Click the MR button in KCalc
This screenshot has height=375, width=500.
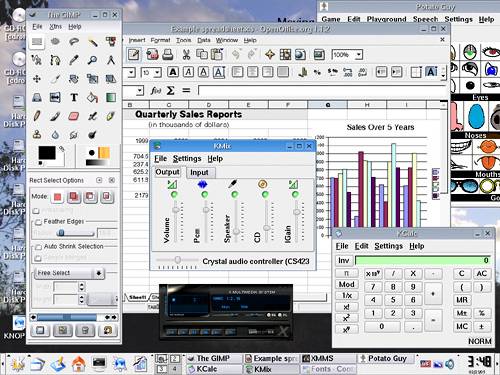pyautogui.click(x=462, y=300)
